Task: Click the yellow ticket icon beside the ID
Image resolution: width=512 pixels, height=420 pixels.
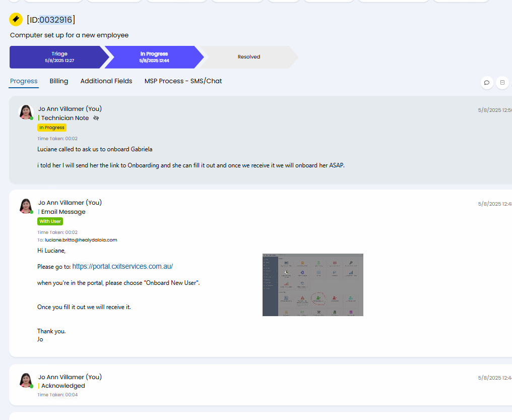Action: [16, 20]
